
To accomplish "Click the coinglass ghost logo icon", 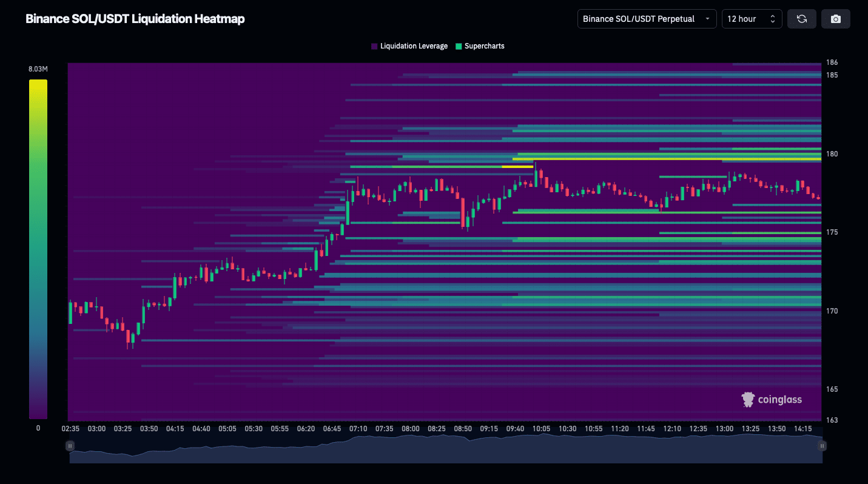I will [746, 399].
